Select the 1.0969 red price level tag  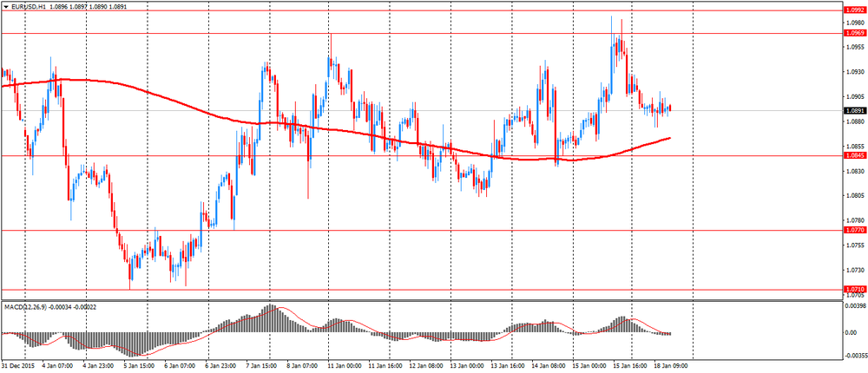[854, 33]
